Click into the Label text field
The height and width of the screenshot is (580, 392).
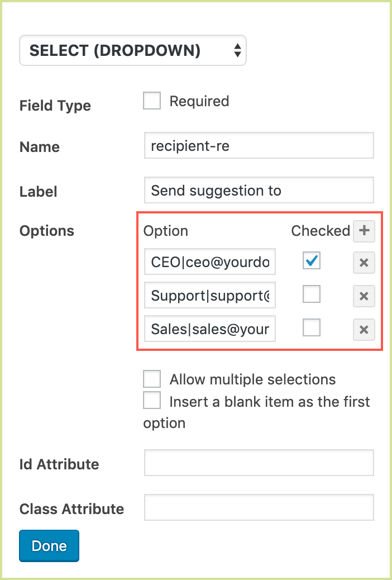pyautogui.click(x=259, y=191)
